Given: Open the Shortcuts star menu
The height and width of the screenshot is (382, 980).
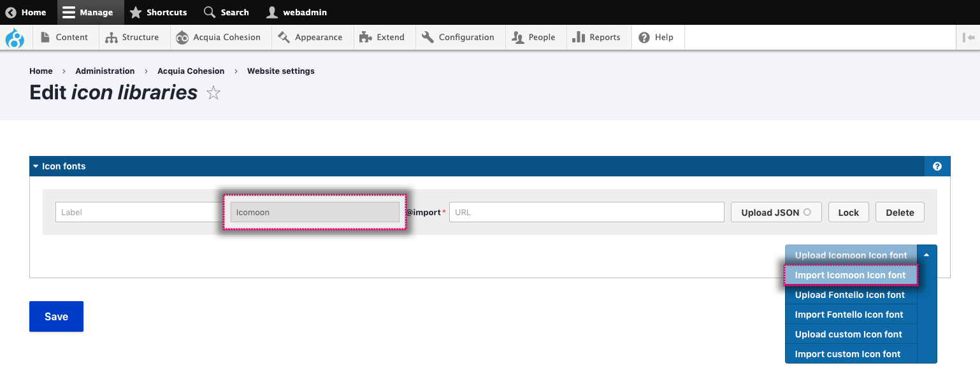Looking at the screenshot, I should click(x=158, y=12).
